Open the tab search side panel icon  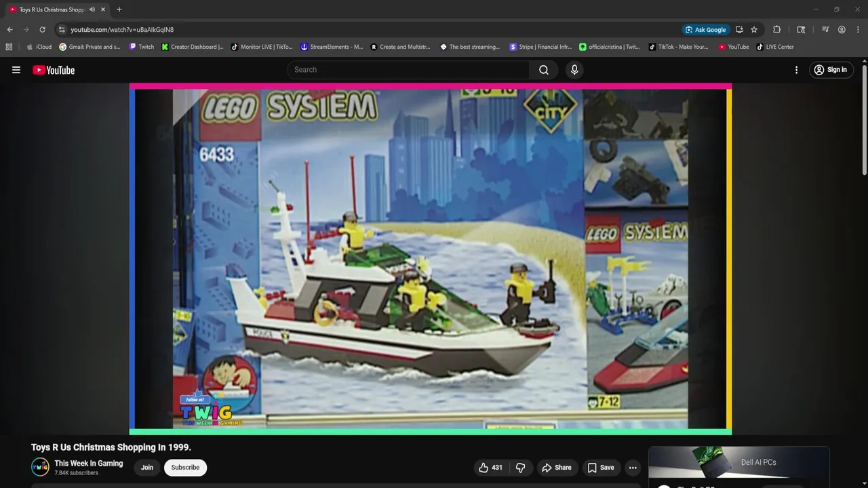(x=801, y=30)
